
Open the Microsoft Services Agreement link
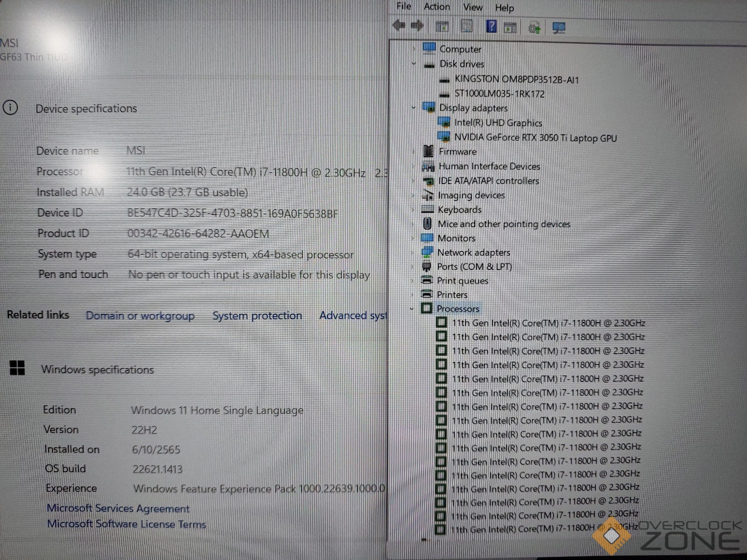[x=118, y=508]
